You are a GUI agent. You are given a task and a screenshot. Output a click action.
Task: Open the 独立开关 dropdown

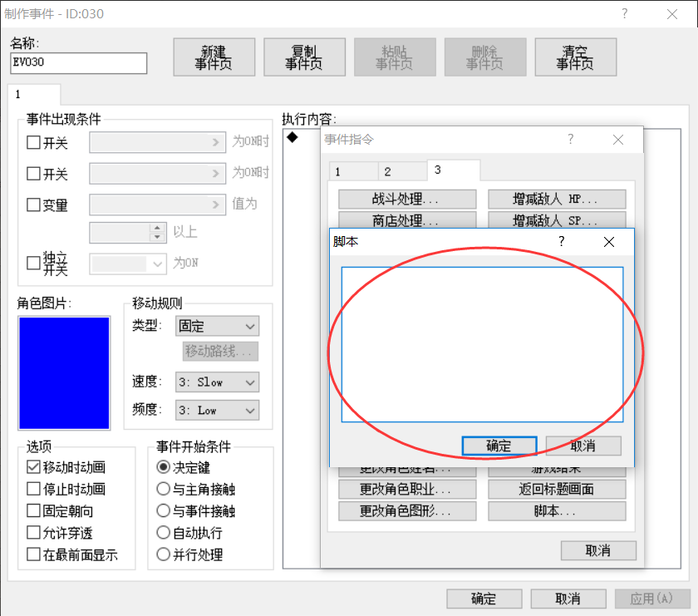[128, 264]
